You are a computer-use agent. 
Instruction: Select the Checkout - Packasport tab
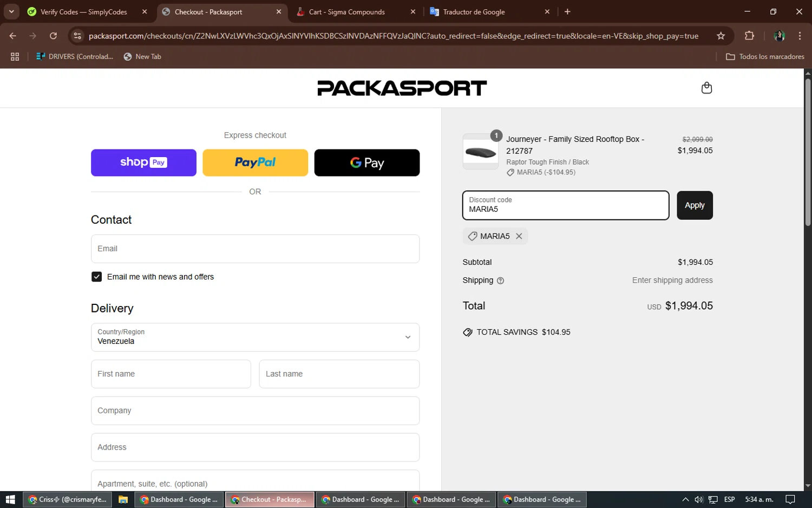coord(208,11)
